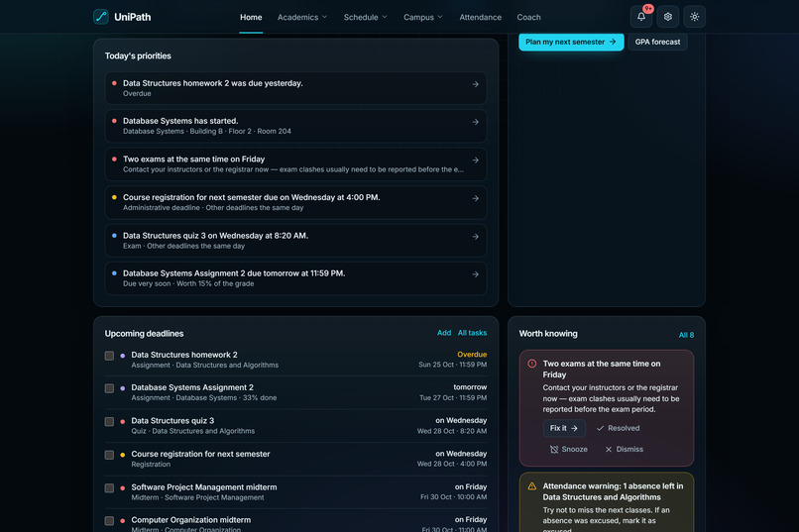Click Fix it for exam clash
Image resolution: width=799 pixels, height=532 pixels.
[564, 428]
